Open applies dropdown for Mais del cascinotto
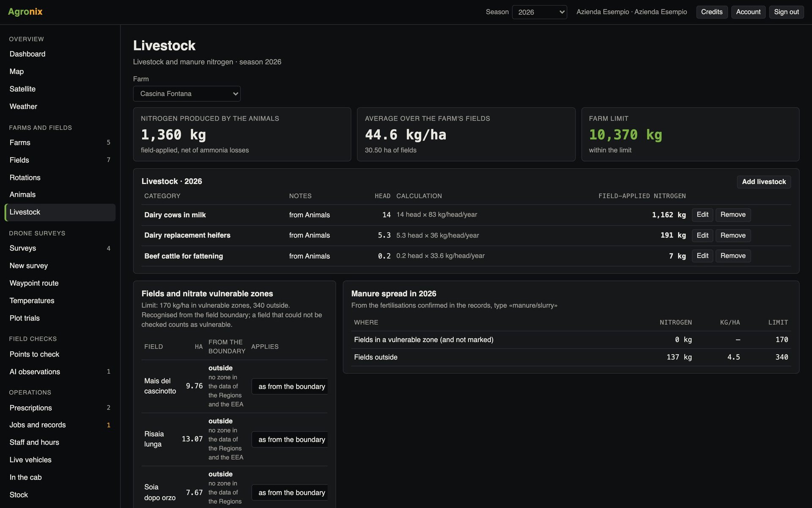The width and height of the screenshot is (812, 508). [x=290, y=387]
